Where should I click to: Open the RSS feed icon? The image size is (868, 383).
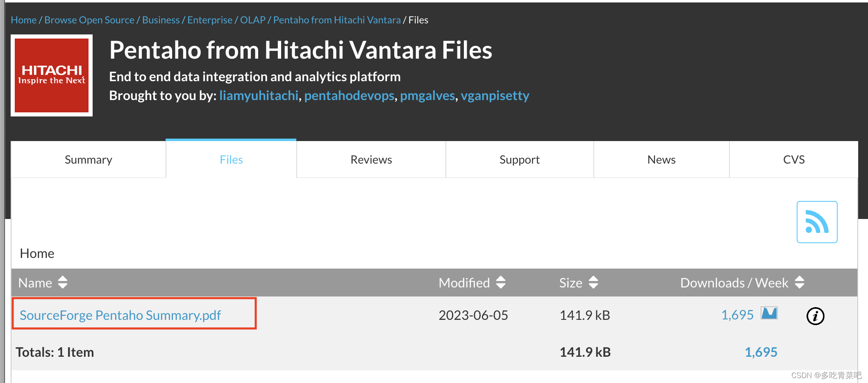[x=817, y=222]
